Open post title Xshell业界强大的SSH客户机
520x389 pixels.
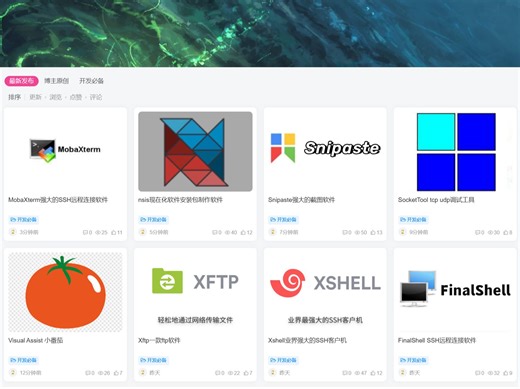(x=307, y=340)
